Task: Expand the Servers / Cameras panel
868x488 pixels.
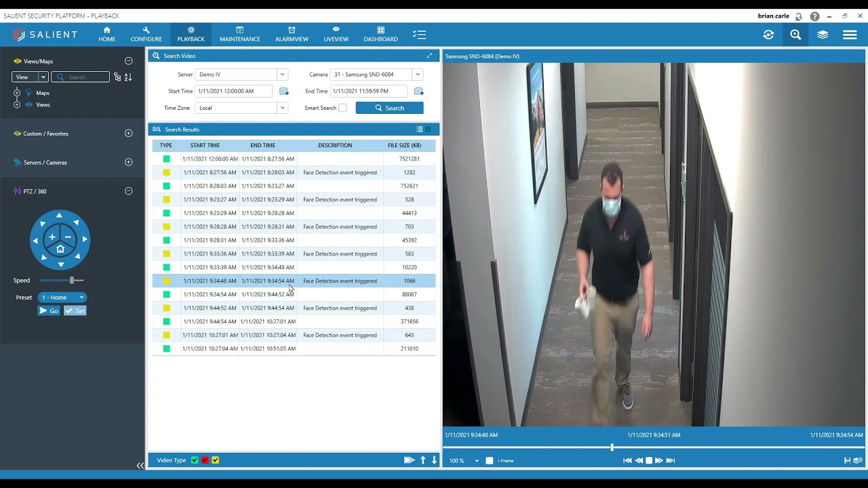Action: (x=128, y=163)
